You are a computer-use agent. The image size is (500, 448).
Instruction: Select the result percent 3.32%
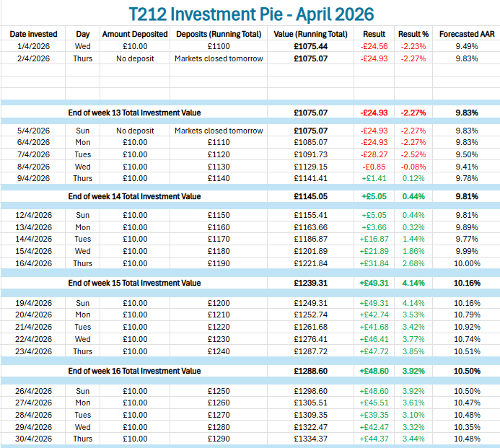(413, 427)
